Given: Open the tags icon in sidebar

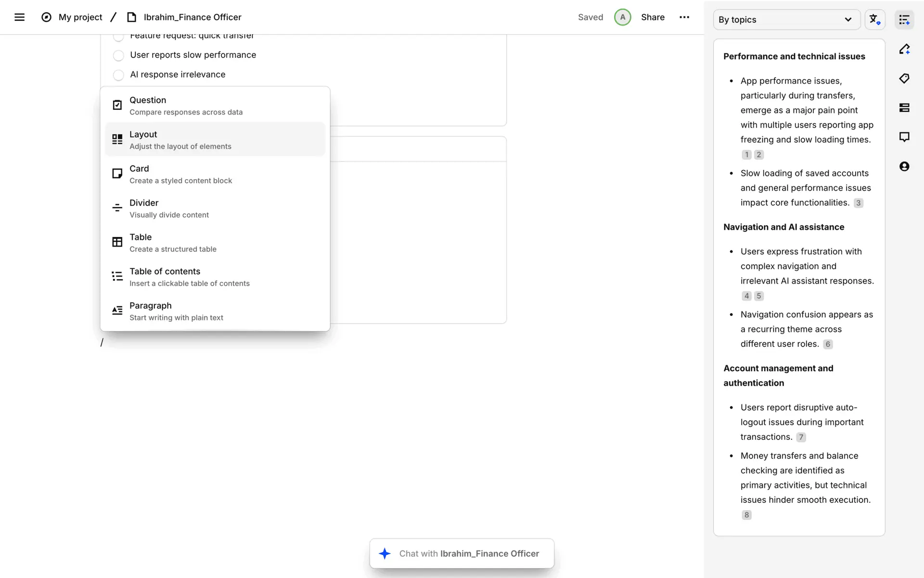Looking at the screenshot, I should (904, 79).
